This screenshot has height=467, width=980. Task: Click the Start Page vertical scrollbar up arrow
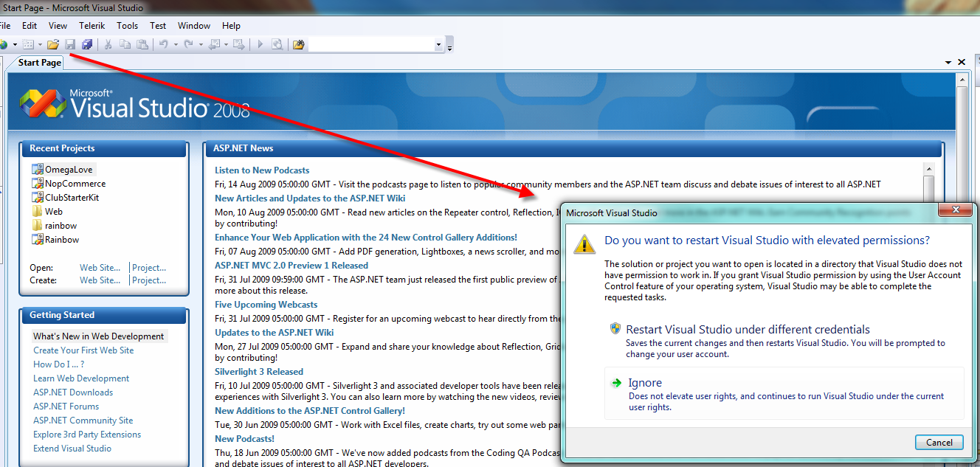click(962, 78)
